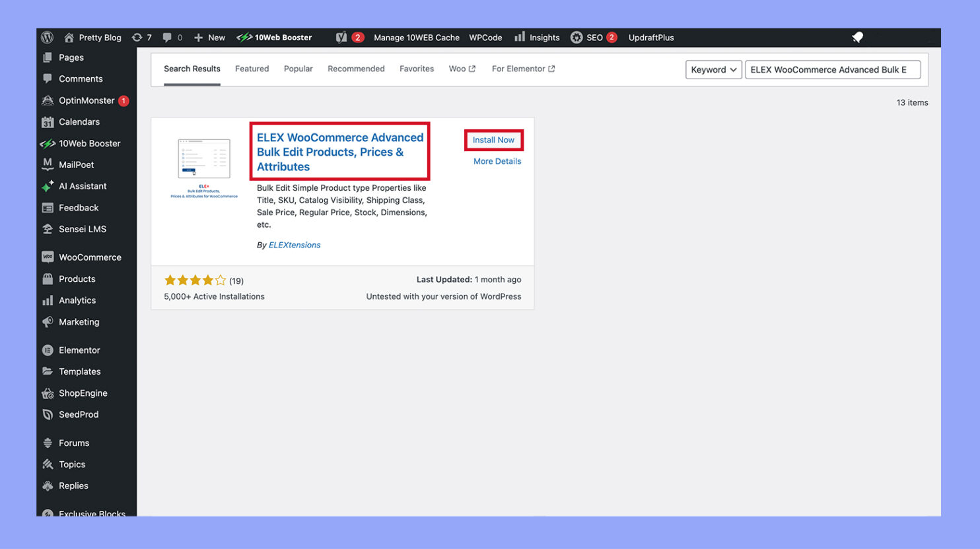This screenshot has height=549, width=980.
Task: Install the ELEX Advanced Bulk Edit plugin
Action: [493, 139]
